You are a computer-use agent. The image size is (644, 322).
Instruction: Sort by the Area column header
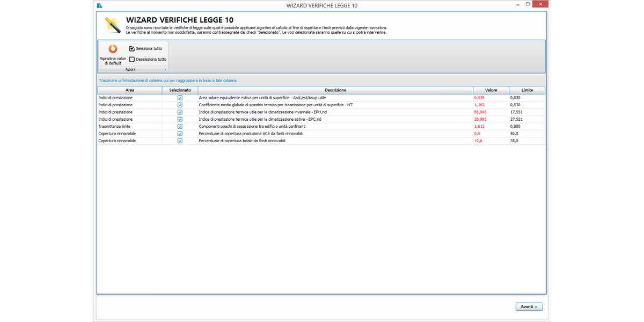130,90
